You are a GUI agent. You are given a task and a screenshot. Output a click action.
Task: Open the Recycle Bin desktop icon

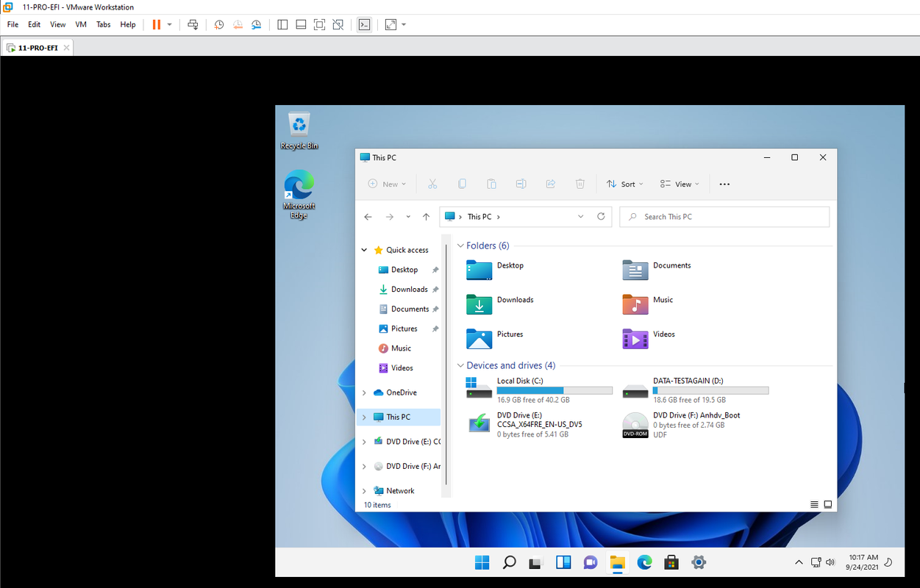coord(299,131)
